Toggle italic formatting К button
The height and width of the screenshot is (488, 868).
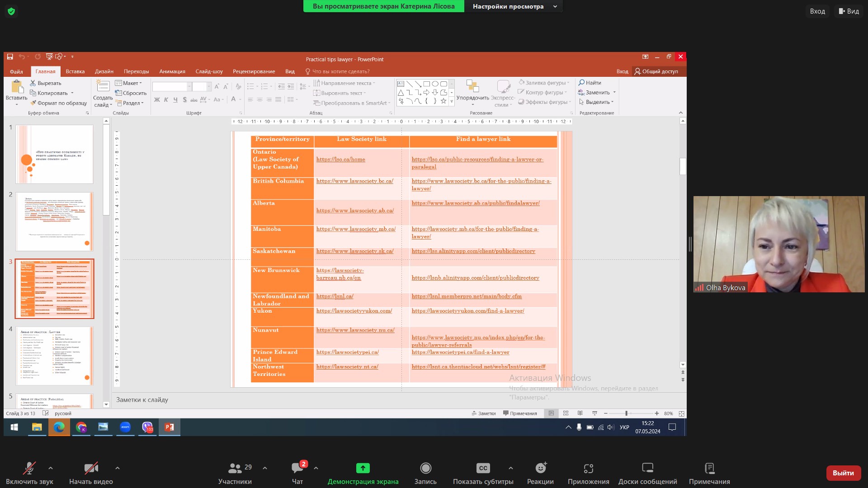point(166,99)
